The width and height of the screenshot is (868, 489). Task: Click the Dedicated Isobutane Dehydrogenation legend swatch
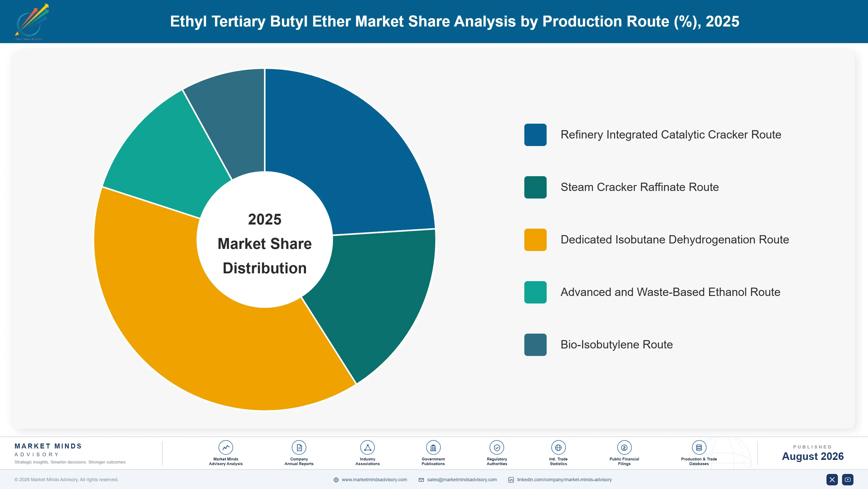click(535, 240)
